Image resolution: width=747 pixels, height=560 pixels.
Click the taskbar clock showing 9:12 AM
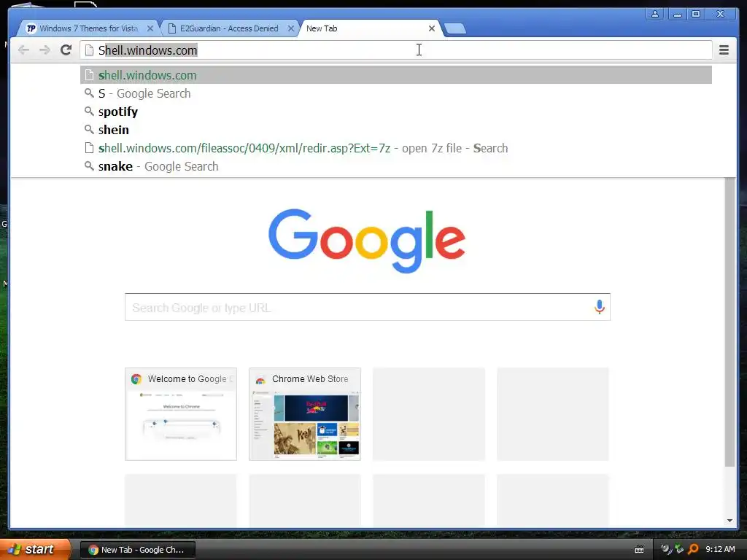point(720,550)
